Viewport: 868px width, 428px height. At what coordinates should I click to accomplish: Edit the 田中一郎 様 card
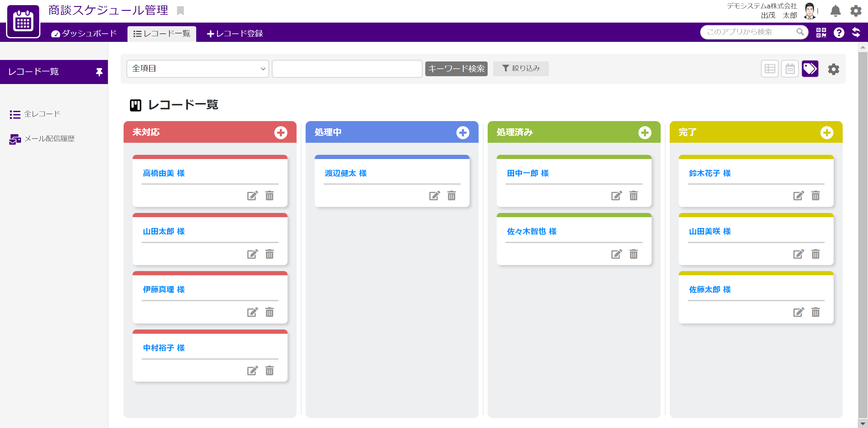coord(616,195)
